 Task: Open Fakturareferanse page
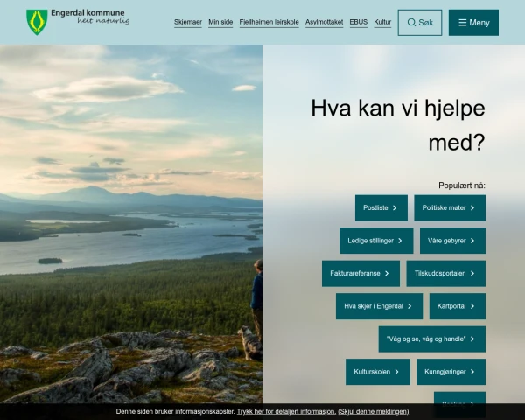[x=360, y=274]
